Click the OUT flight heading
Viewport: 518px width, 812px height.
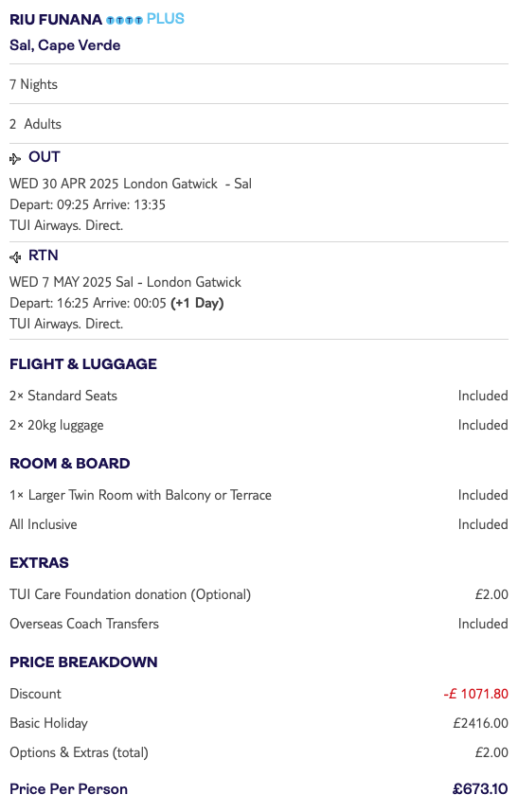click(44, 157)
